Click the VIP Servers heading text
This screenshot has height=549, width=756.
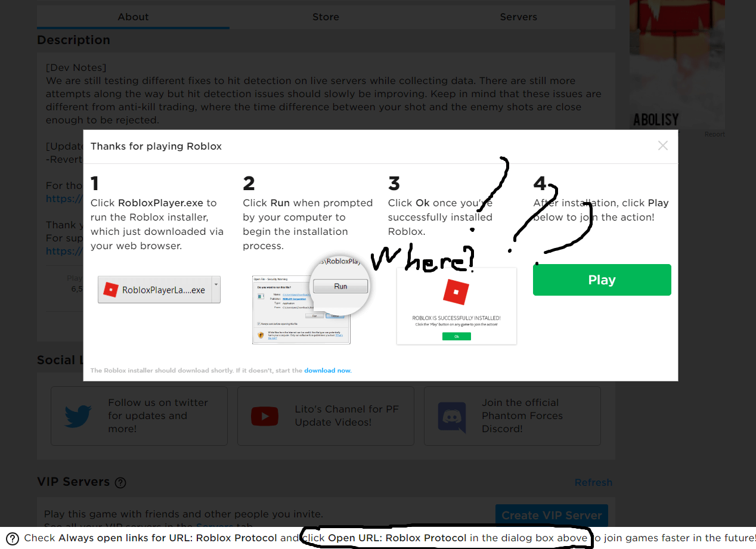pyautogui.click(x=73, y=482)
